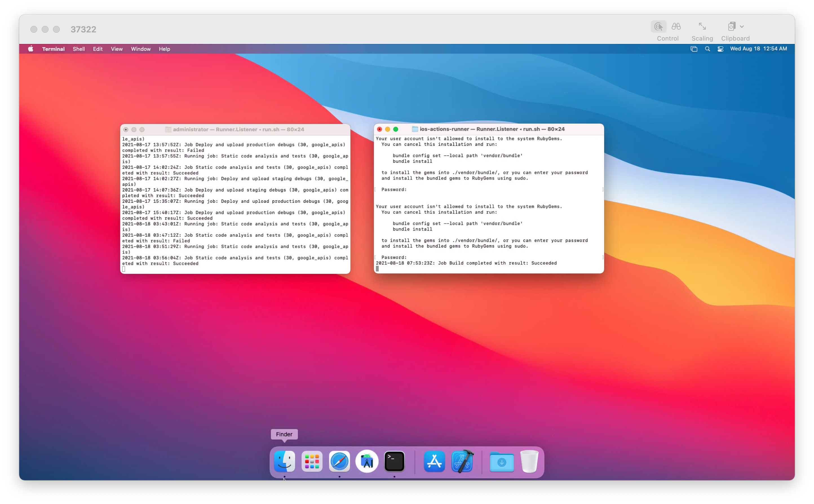Click second 'Password:' prompt in ios-actions-runner window
Viewport: 814px width, 504px height.
393,257
